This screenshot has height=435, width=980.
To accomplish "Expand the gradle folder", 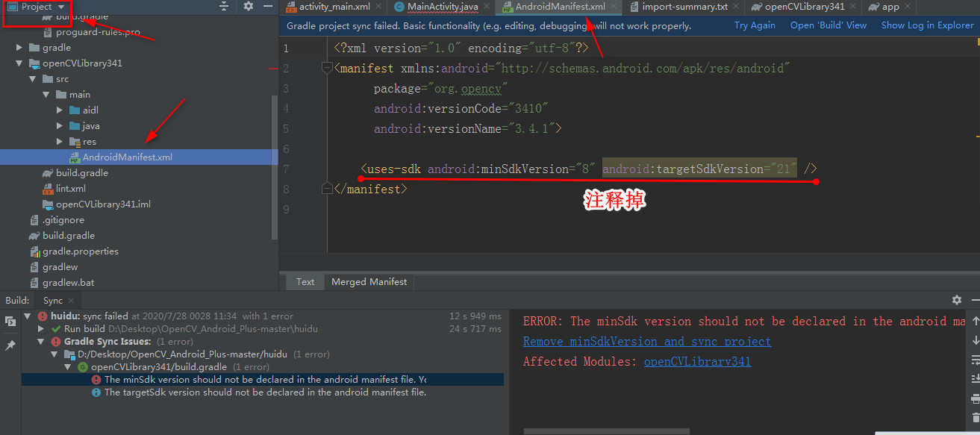I will click(19, 47).
